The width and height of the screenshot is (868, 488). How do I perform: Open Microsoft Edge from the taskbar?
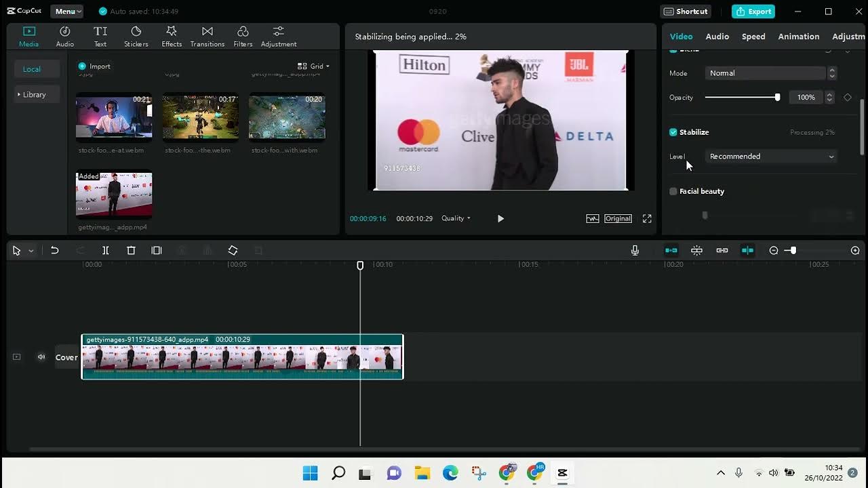[450, 473]
